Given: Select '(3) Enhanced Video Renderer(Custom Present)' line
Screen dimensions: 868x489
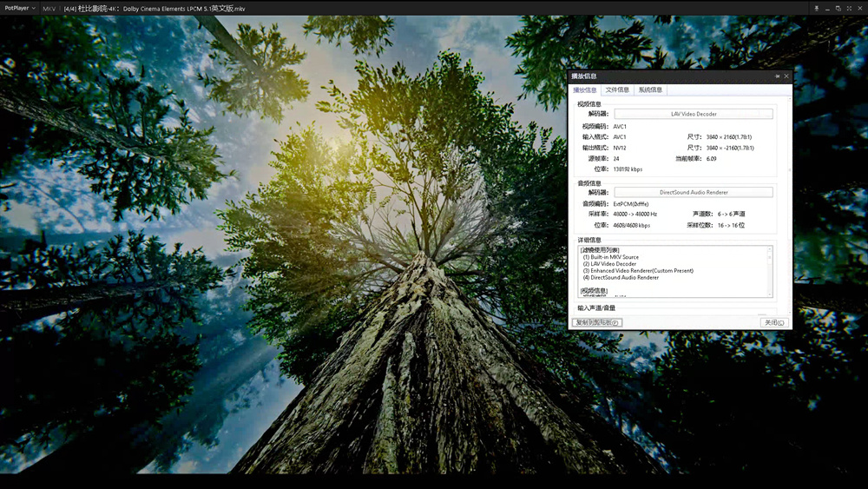Looking at the screenshot, I should coord(638,271).
